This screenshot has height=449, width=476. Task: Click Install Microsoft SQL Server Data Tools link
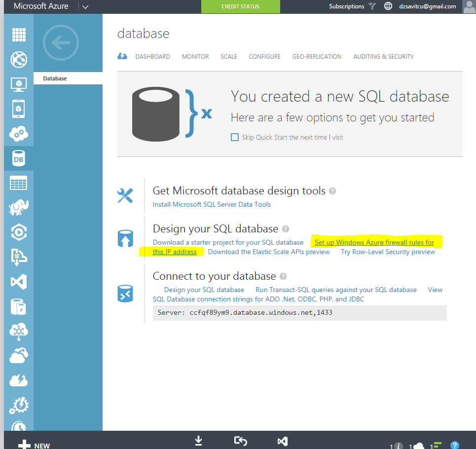(212, 204)
